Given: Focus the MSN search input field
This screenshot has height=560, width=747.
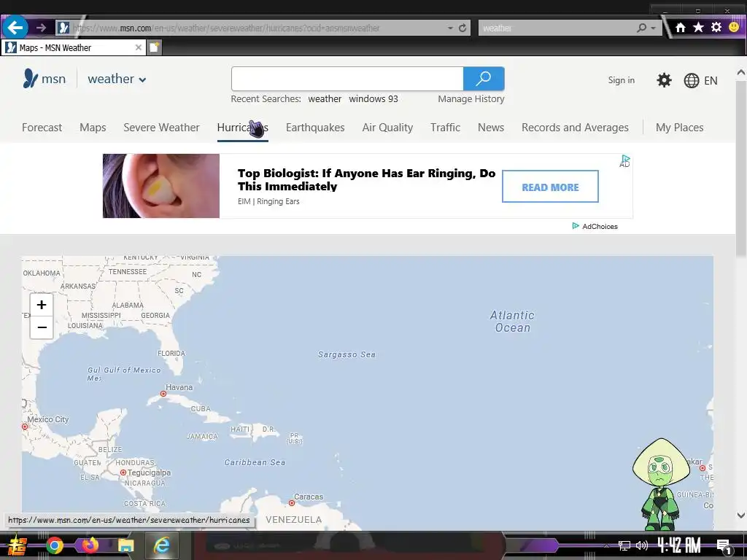Looking at the screenshot, I should 347,79.
